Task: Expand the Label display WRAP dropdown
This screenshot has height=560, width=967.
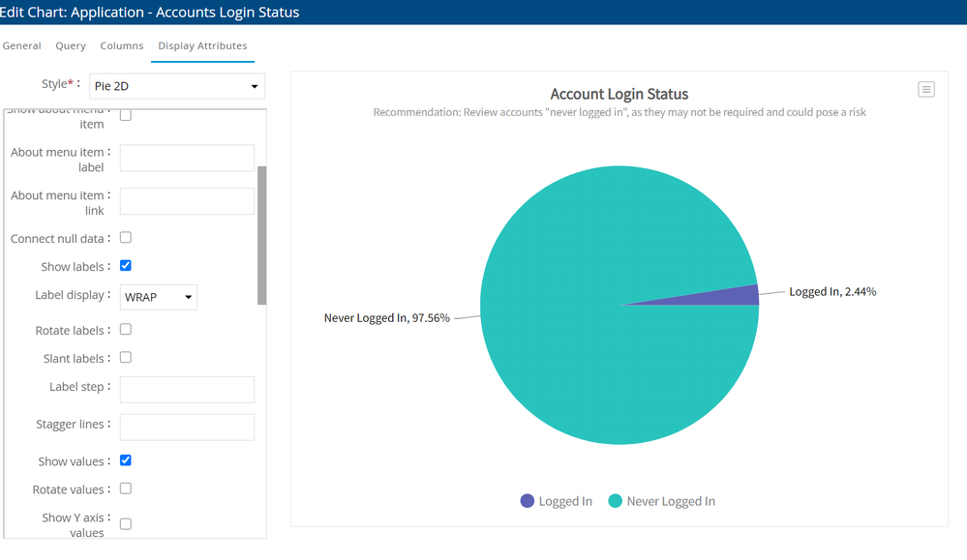Action: click(x=159, y=297)
